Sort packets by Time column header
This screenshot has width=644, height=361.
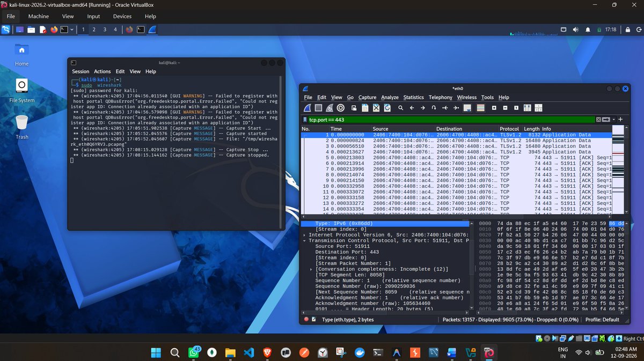tap(350, 129)
